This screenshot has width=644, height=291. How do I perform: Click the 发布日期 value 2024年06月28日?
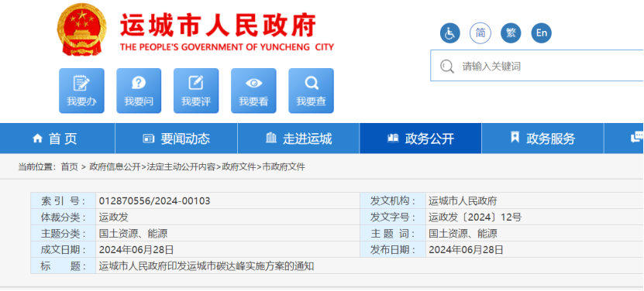coord(467,249)
